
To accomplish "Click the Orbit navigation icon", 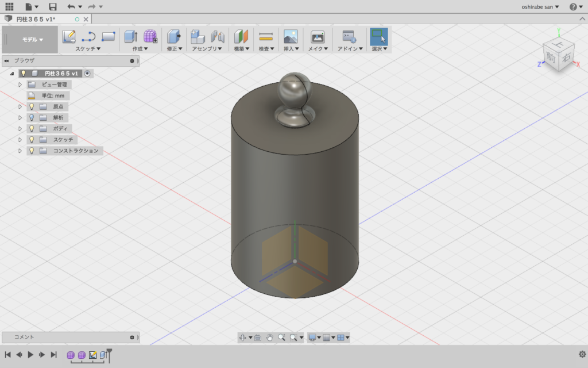I will click(x=243, y=338).
